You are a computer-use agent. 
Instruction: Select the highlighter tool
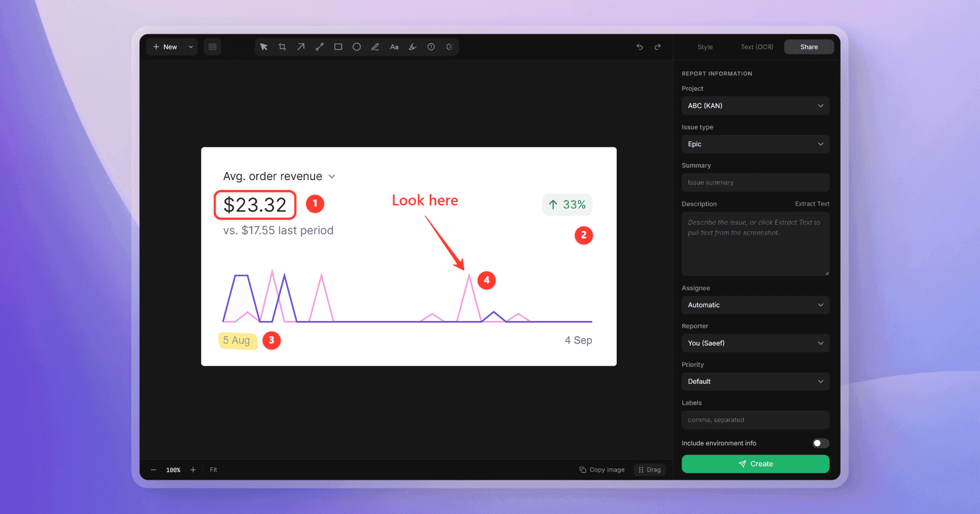(x=413, y=47)
